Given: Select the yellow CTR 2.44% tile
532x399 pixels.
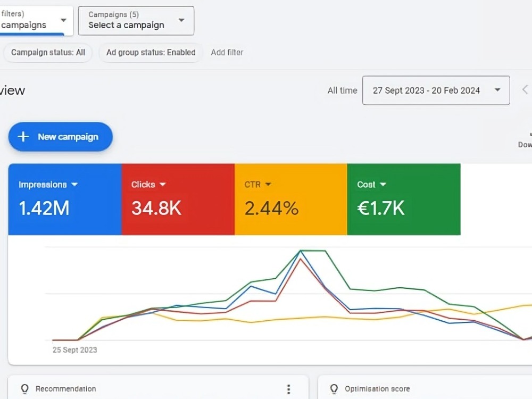Looking at the screenshot, I should coord(291,199).
